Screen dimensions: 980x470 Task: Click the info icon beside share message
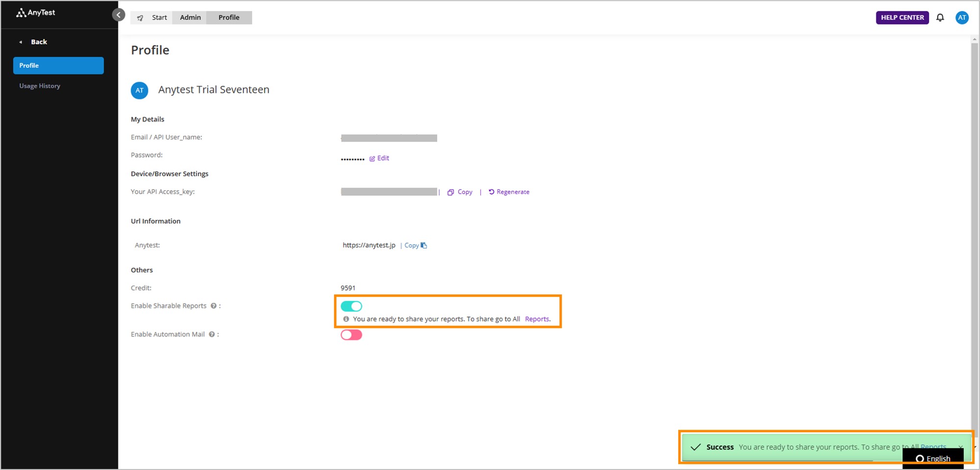pos(346,319)
